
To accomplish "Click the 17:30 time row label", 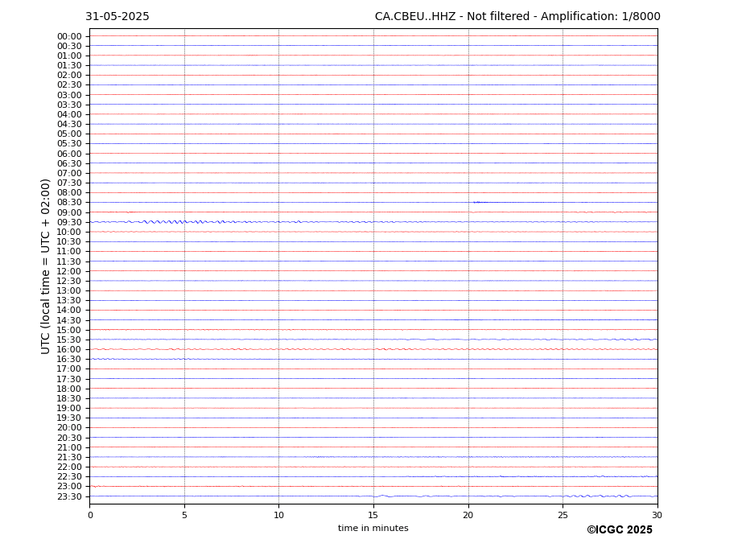I will tap(69, 379).
